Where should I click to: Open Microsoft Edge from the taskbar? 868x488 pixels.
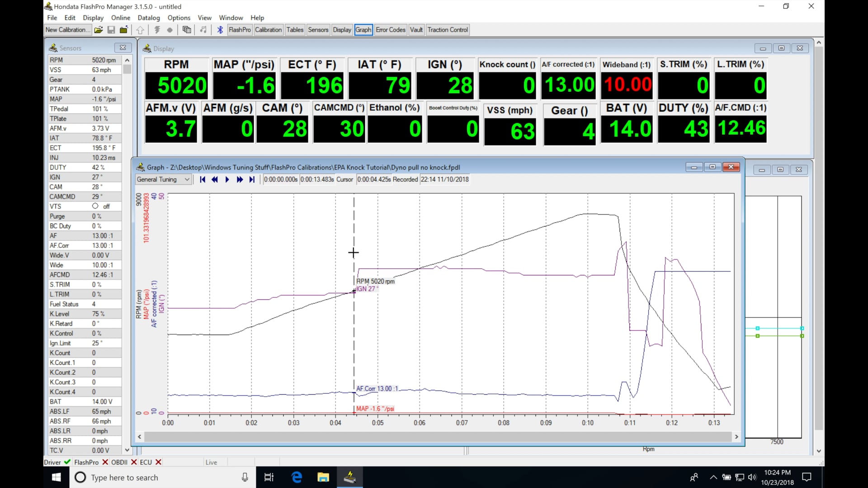(296, 477)
